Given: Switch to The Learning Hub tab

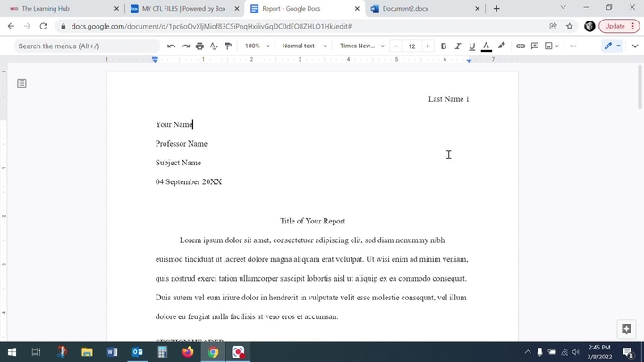Looking at the screenshot, I should 57,8.
